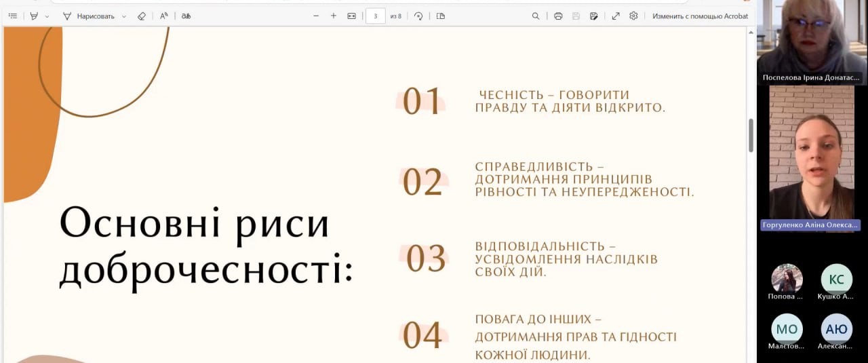Toggle the fit-to-width view
Screen dimensions: 868x363
click(x=351, y=16)
